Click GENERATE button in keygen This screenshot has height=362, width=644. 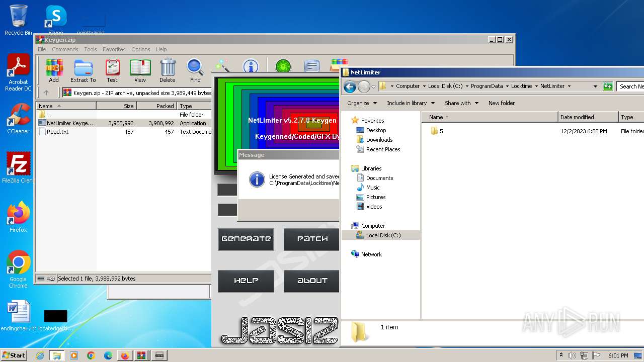[x=246, y=239]
